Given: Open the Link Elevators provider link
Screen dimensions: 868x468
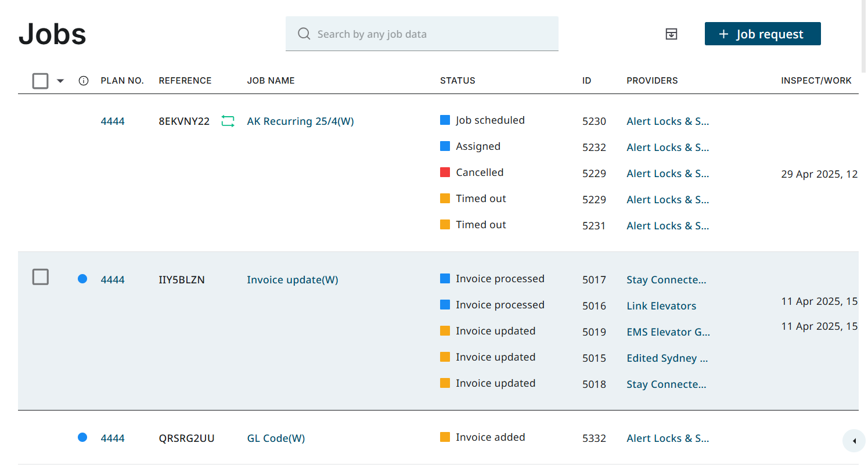Looking at the screenshot, I should (x=661, y=306).
